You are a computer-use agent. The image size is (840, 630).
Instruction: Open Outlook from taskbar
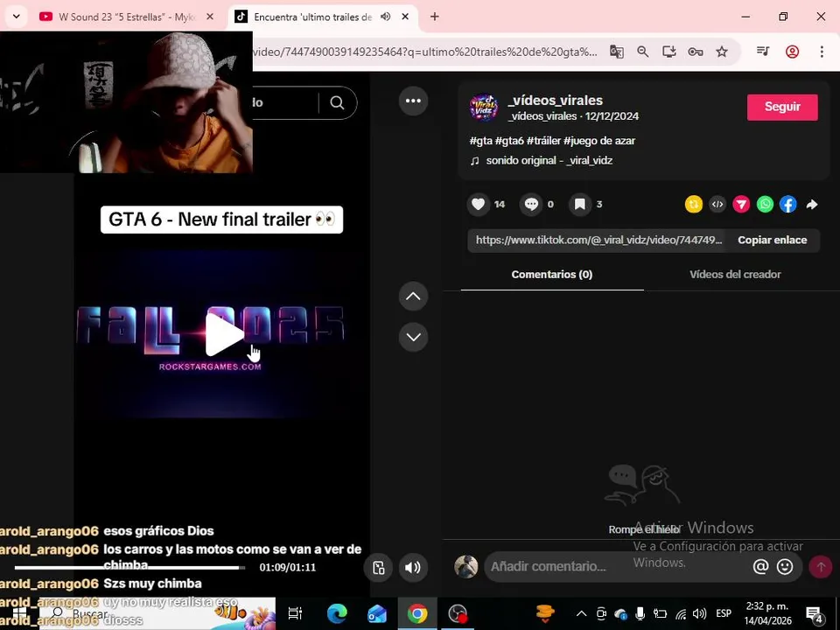pos(377,613)
